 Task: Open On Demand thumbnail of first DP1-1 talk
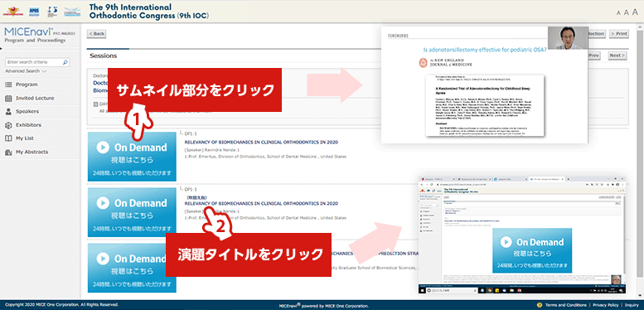pos(132,157)
